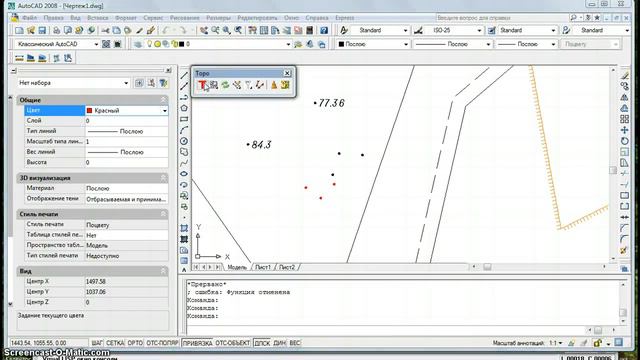Select the Spline tool in Draw toolbar
The image size is (640, 360).
click(184, 163)
